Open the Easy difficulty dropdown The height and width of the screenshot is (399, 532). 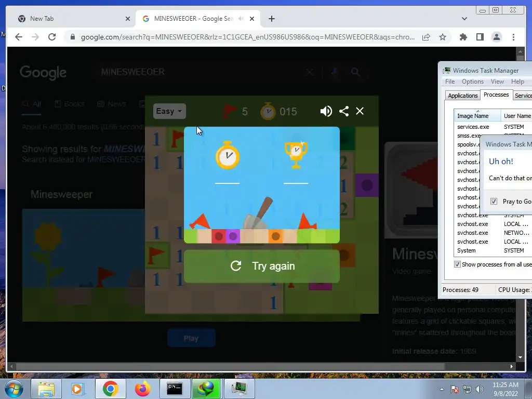pos(169,111)
